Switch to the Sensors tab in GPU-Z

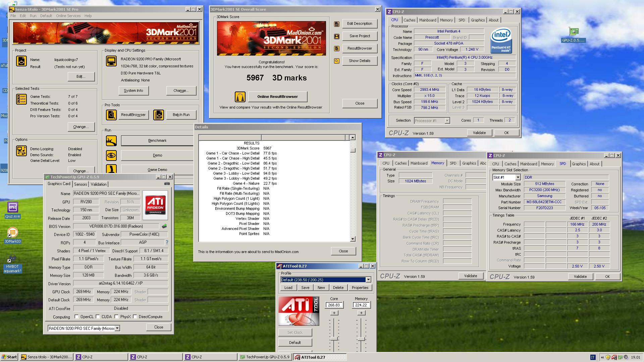point(80,184)
